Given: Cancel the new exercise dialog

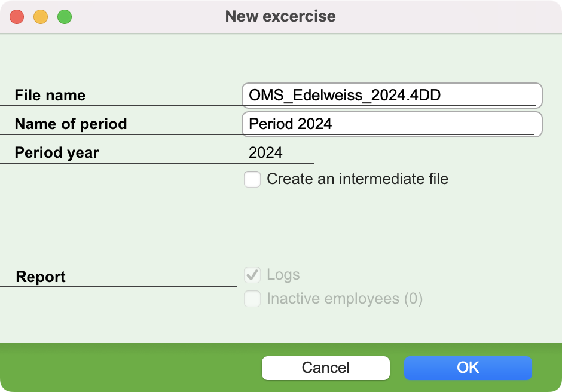Looking at the screenshot, I should point(326,367).
